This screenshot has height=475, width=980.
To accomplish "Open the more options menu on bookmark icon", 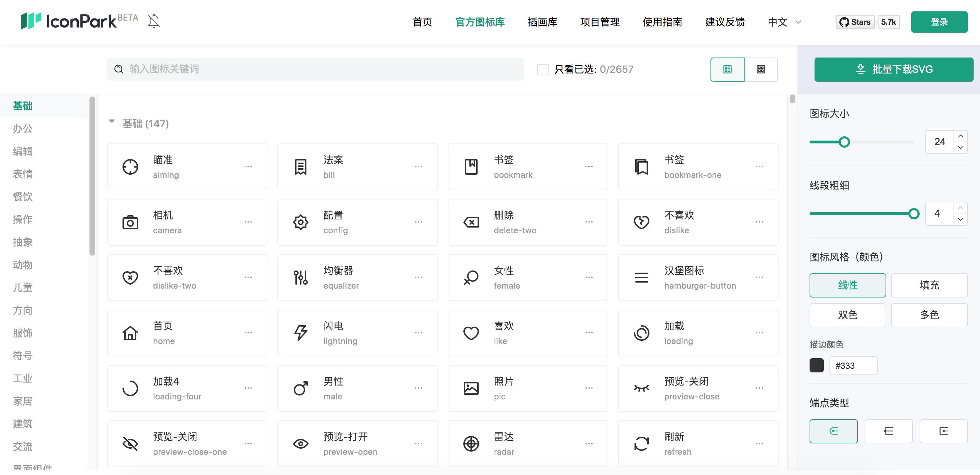I will pos(589,166).
